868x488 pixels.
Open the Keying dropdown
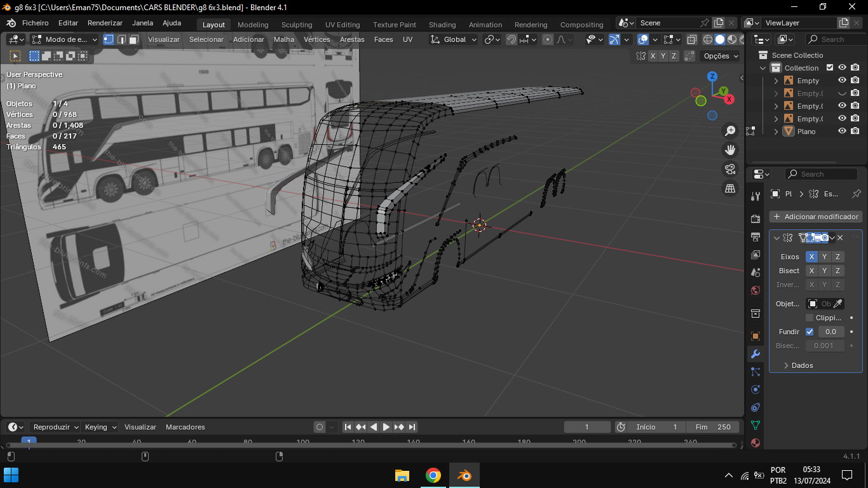pos(100,427)
